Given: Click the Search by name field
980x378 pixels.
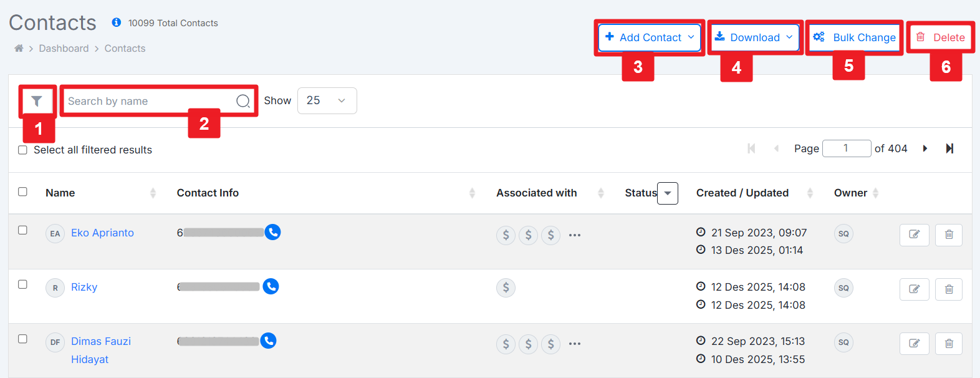Looking at the screenshot, I should [x=150, y=101].
